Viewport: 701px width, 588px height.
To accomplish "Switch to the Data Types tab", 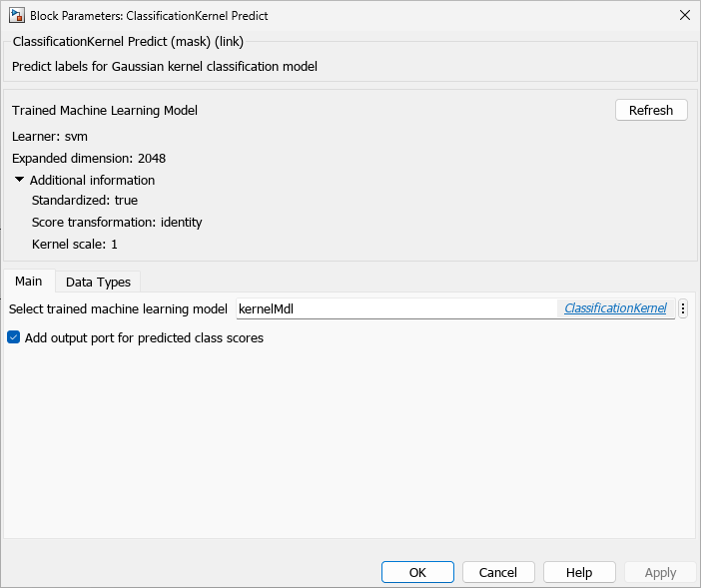I will click(98, 283).
